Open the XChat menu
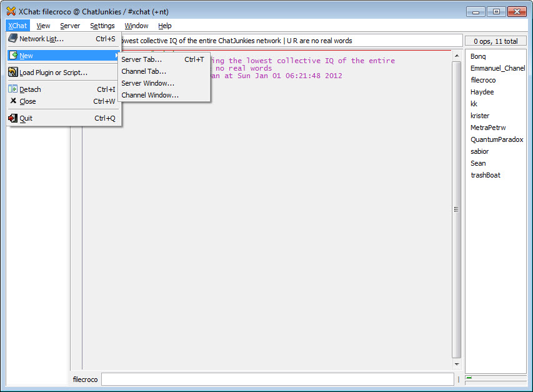The image size is (533, 392). click(17, 26)
